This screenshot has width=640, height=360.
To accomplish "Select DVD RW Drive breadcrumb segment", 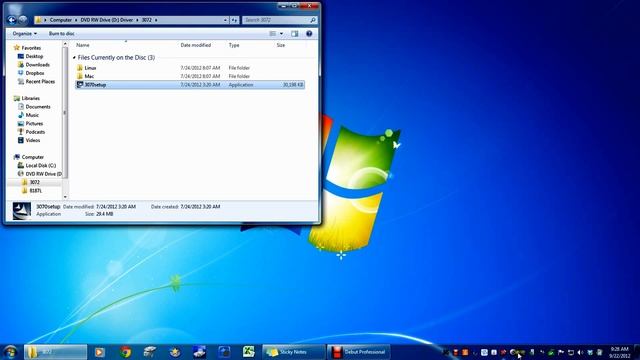I will 107,20.
